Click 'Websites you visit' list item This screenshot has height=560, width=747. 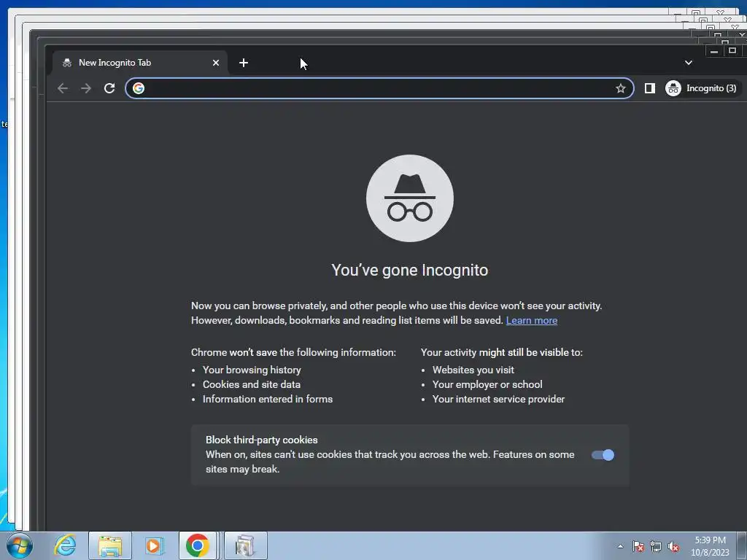pos(473,370)
